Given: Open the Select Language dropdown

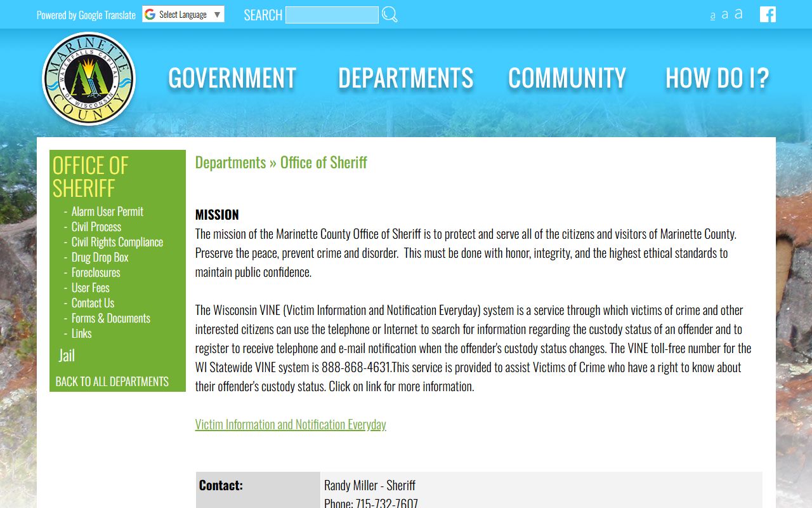Looking at the screenshot, I should (x=183, y=15).
